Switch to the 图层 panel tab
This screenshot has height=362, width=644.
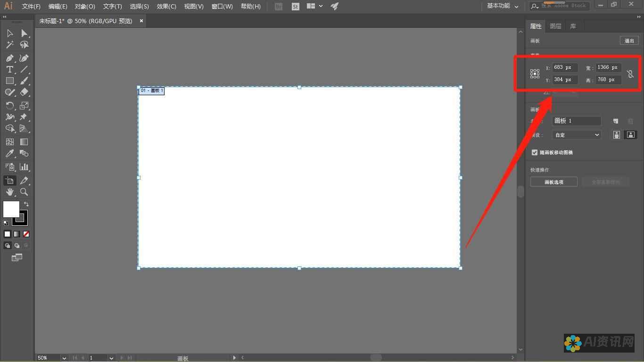click(555, 26)
